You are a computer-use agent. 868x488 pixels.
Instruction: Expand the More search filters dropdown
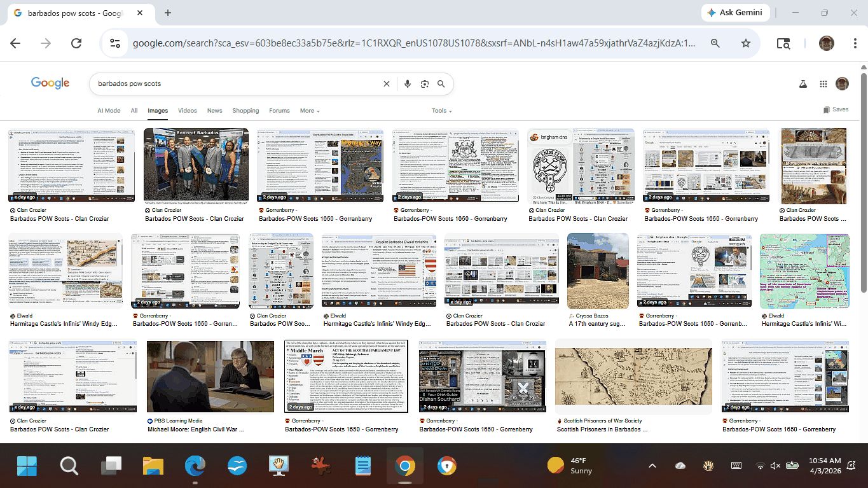pos(310,111)
